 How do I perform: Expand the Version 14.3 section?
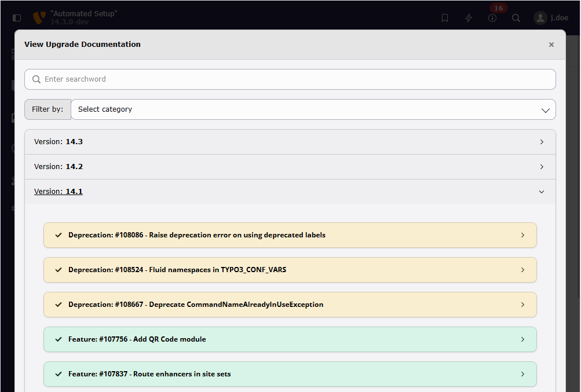click(290, 142)
